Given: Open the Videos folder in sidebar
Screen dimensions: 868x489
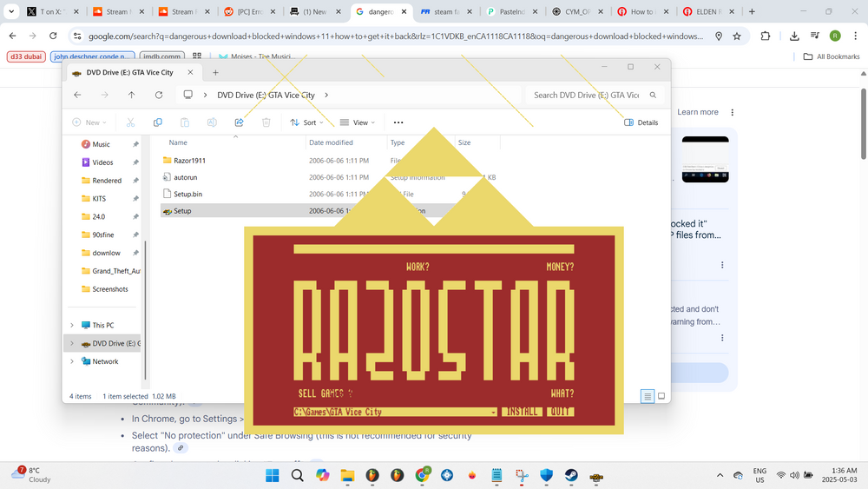Looking at the screenshot, I should pyautogui.click(x=102, y=162).
